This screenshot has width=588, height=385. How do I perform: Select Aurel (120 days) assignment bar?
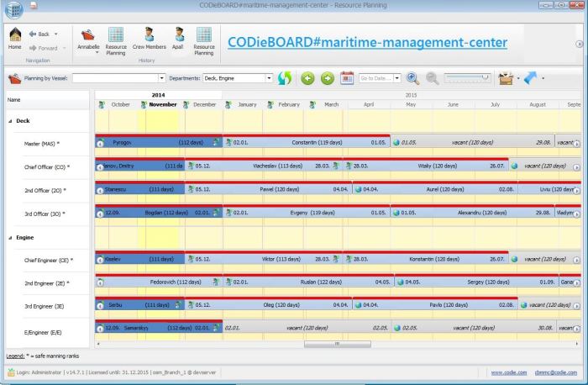tap(435, 189)
